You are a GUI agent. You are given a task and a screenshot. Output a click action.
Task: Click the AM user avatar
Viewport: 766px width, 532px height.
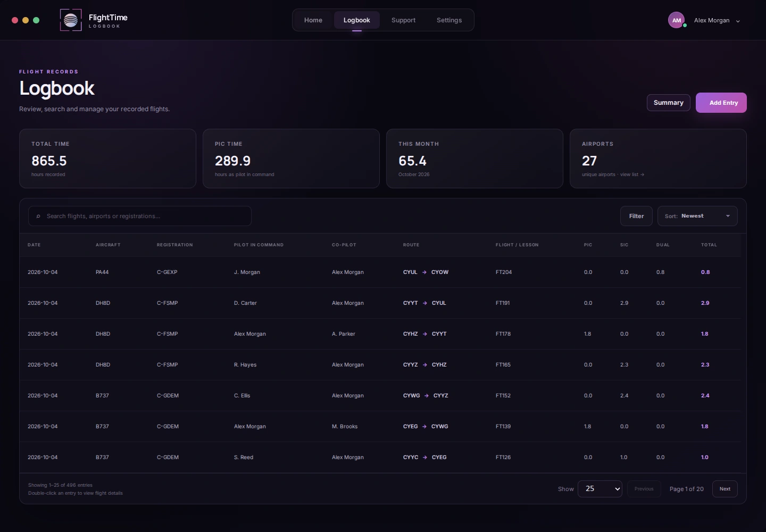click(x=677, y=20)
